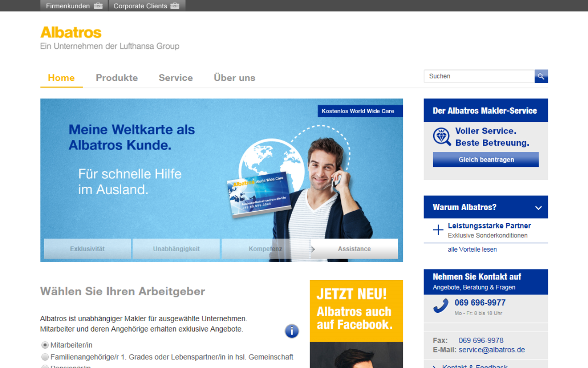Click the Albatros logo
Screen dimensions: 588x368
click(x=71, y=32)
